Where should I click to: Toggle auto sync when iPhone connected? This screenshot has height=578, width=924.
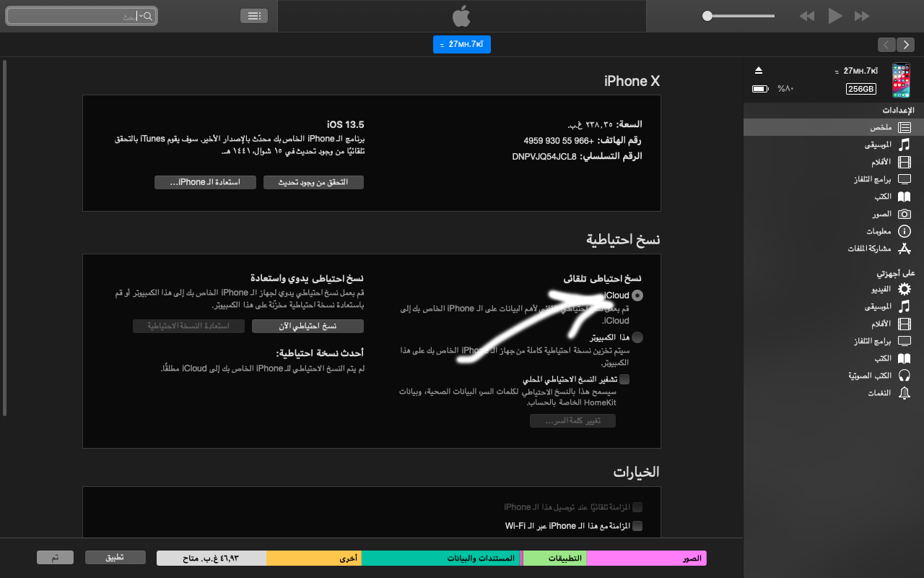[637, 507]
